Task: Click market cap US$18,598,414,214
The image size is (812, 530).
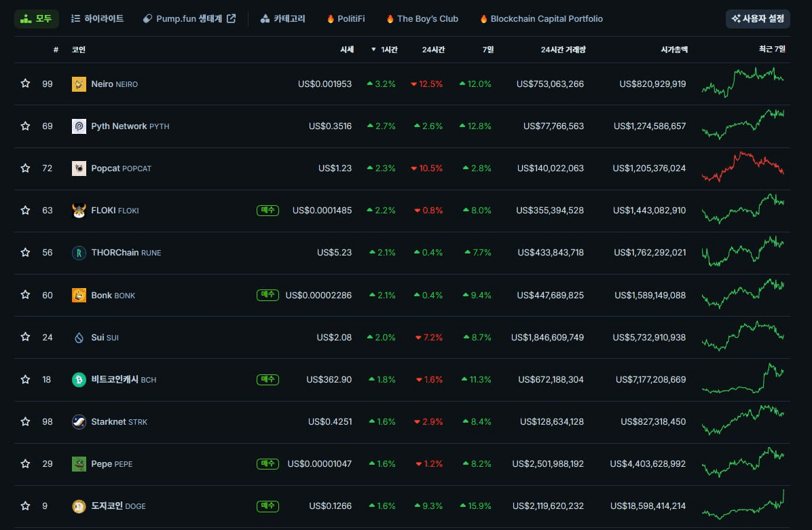Action: [648, 506]
